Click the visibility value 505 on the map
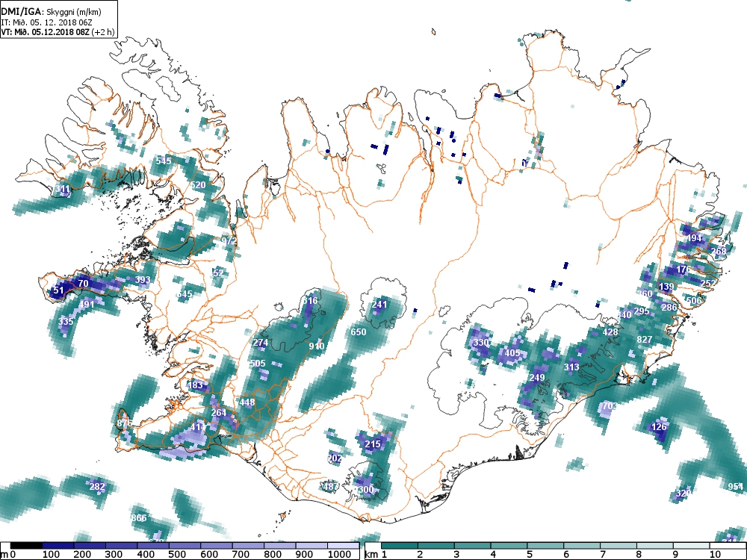This screenshot has height=560, width=747. (257, 364)
